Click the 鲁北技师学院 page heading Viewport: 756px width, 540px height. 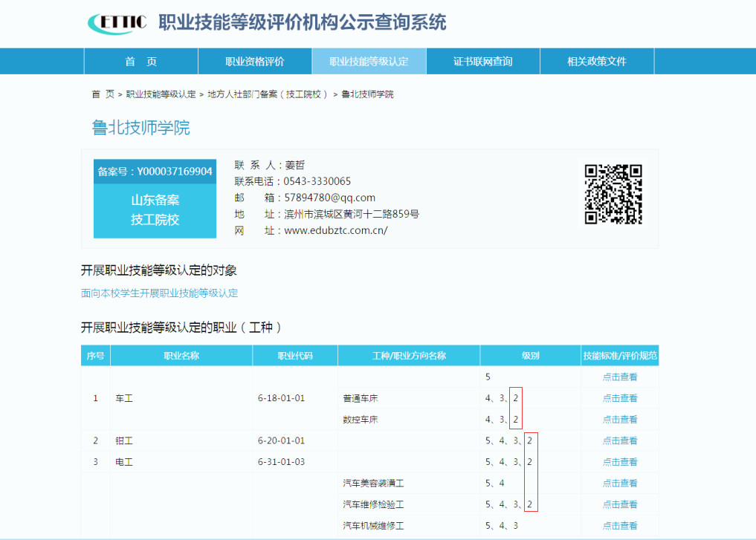(x=140, y=128)
